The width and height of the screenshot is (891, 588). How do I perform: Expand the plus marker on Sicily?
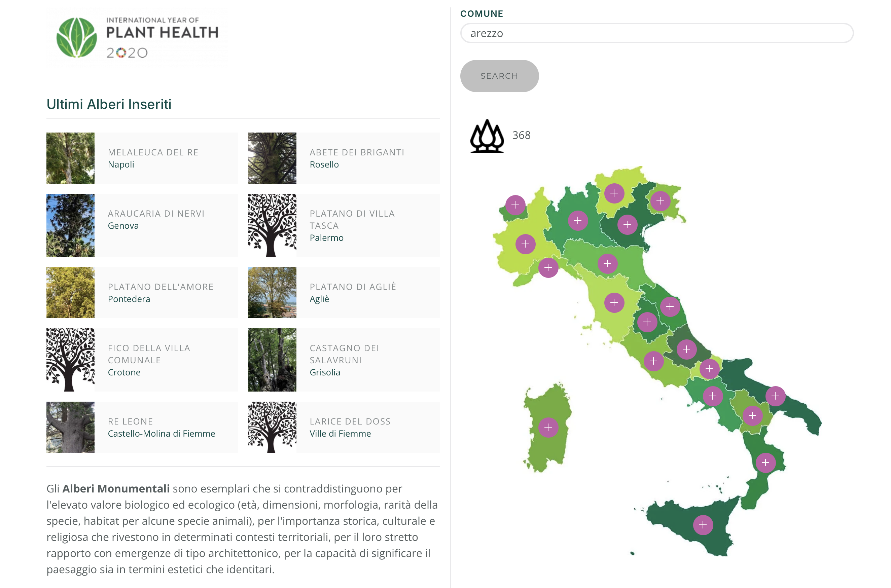pyautogui.click(x=703, y=525)
